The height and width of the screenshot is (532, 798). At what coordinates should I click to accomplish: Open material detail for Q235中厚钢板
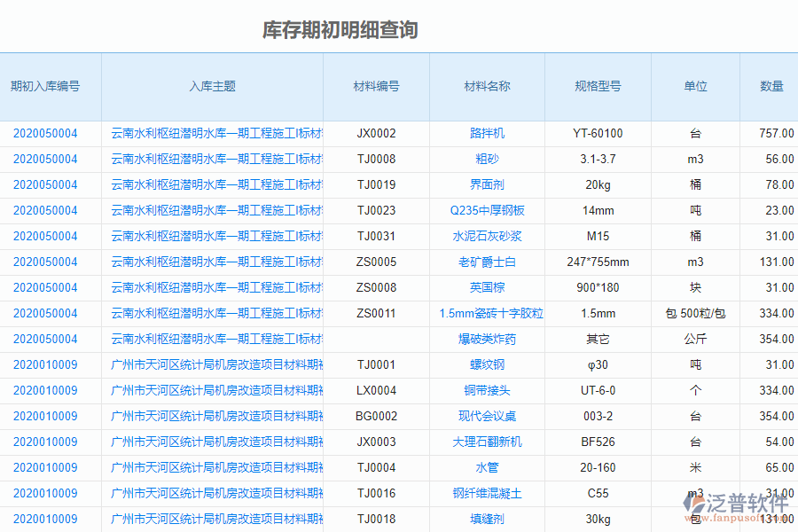(x=485, y=210)
